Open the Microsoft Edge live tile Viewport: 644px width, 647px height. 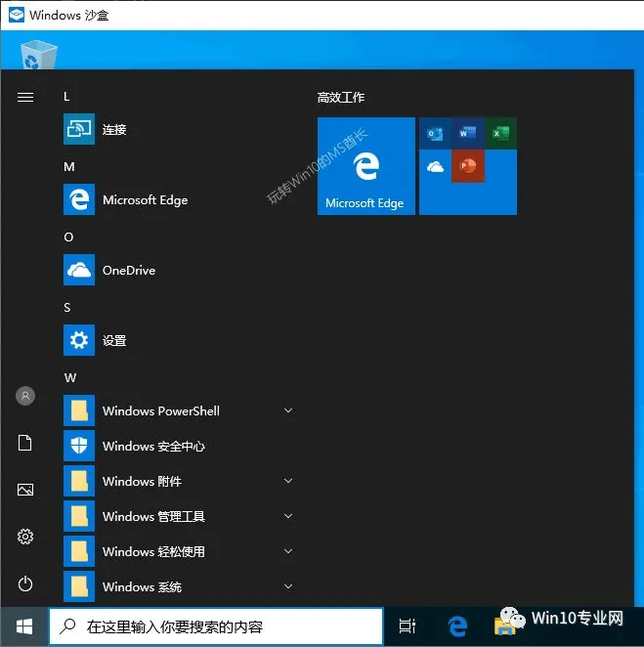click(x=365, y=166)
